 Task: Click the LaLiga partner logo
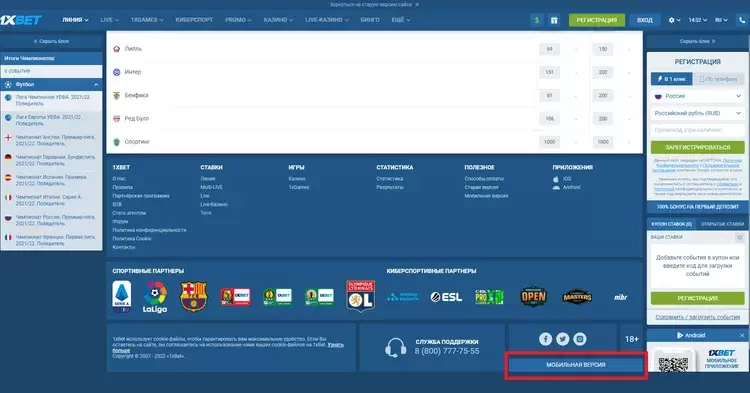(155, 297)
